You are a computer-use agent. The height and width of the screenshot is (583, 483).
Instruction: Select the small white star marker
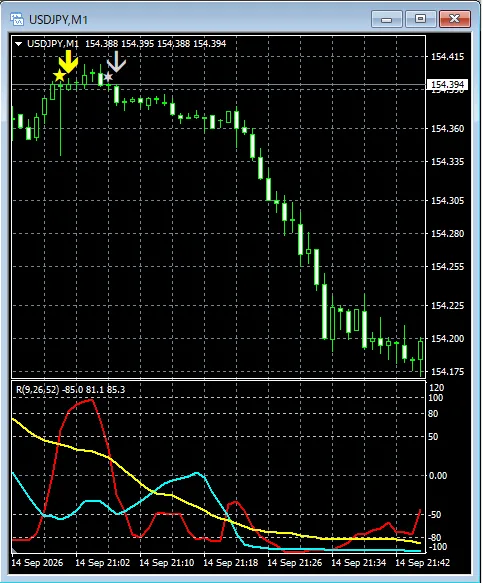coord(108,77)
